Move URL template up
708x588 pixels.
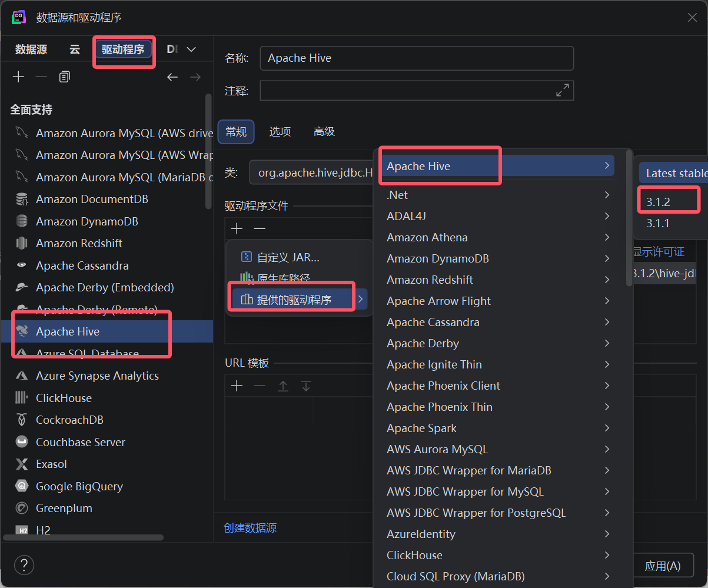283,386
